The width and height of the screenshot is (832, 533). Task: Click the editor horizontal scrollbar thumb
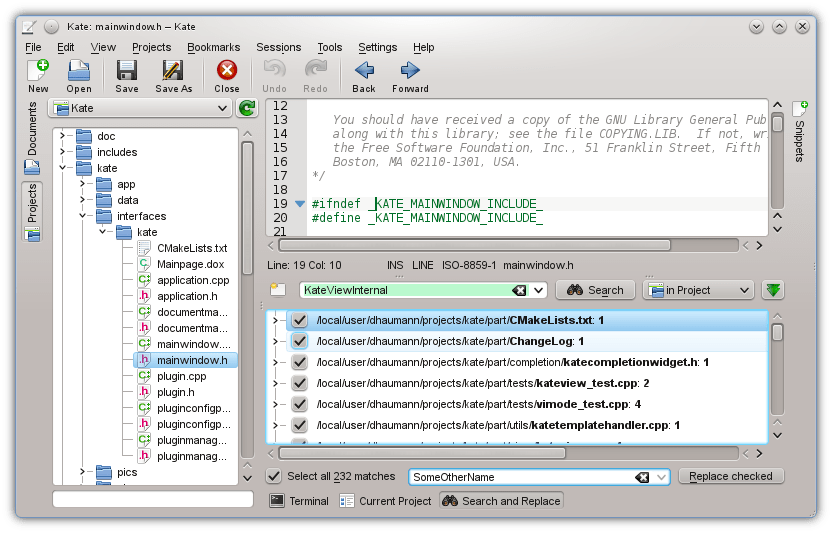(x=474, y=245)
